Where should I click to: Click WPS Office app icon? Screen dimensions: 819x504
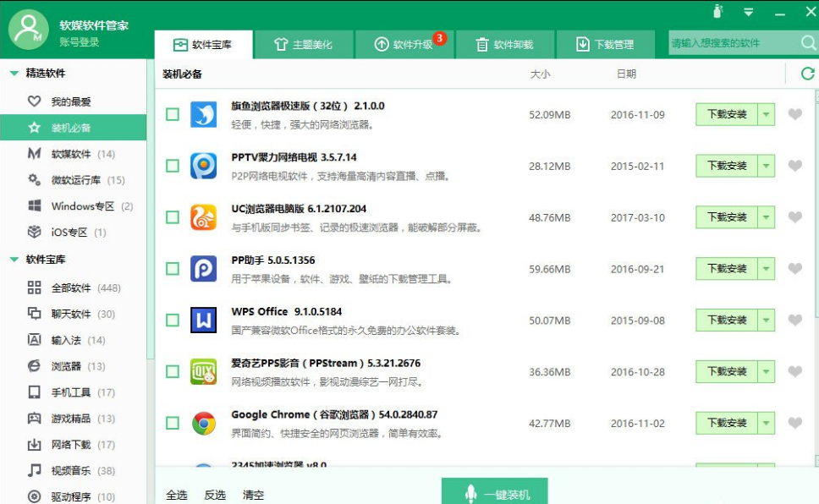pyautogui.click(x=204, y=320)
